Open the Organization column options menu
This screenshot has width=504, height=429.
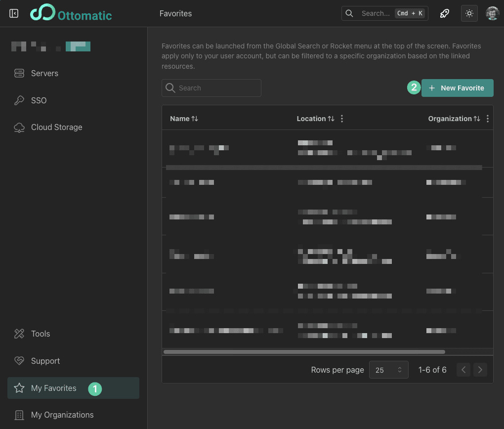(x=488, y=119)
